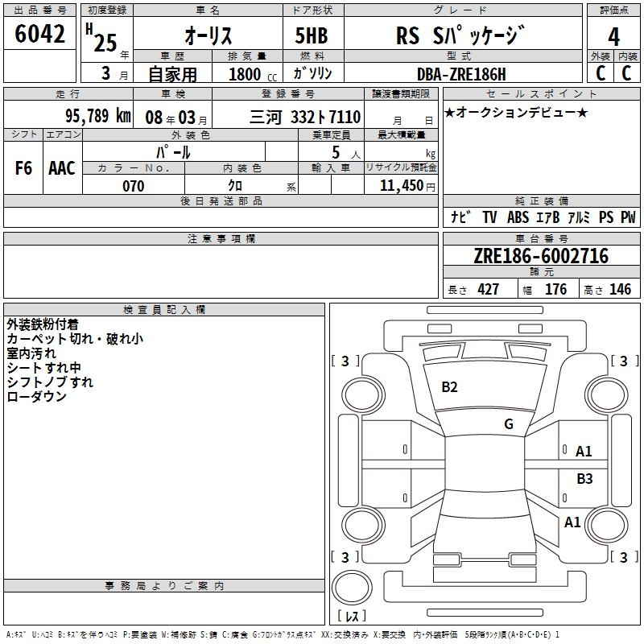This screenshot has width=644, height=644.
Task: Click the note ローダウン
Action: pyautogui.click(x=36, y=396)
